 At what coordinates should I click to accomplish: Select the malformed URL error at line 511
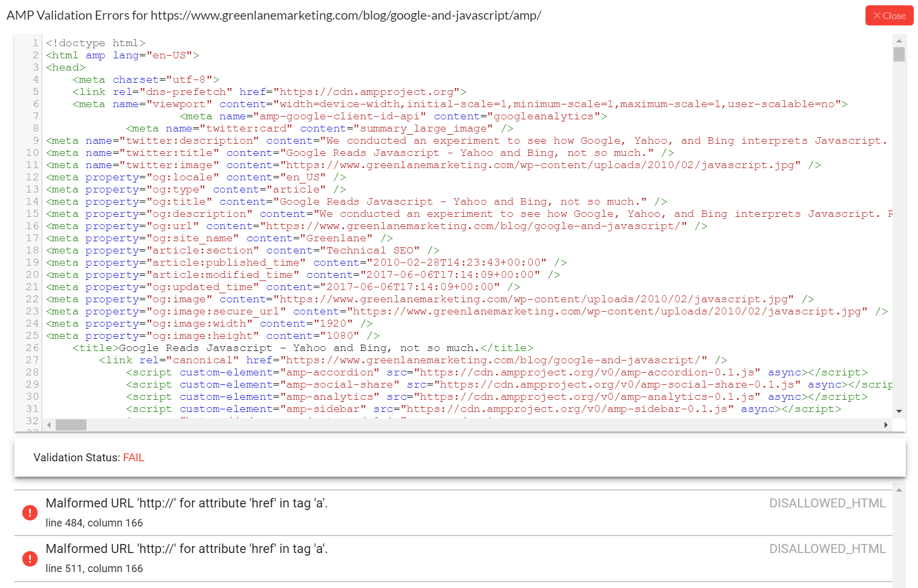[x=454, y=558]
